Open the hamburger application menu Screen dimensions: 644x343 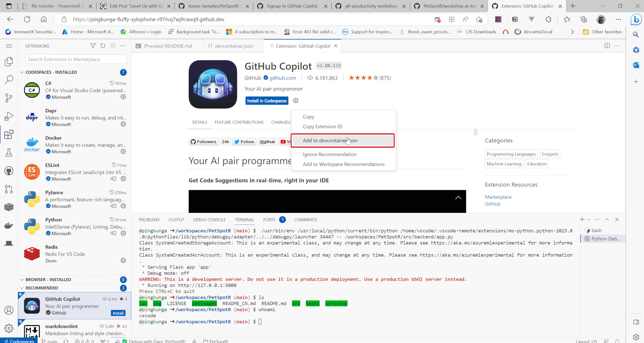(x=9, y=46)
